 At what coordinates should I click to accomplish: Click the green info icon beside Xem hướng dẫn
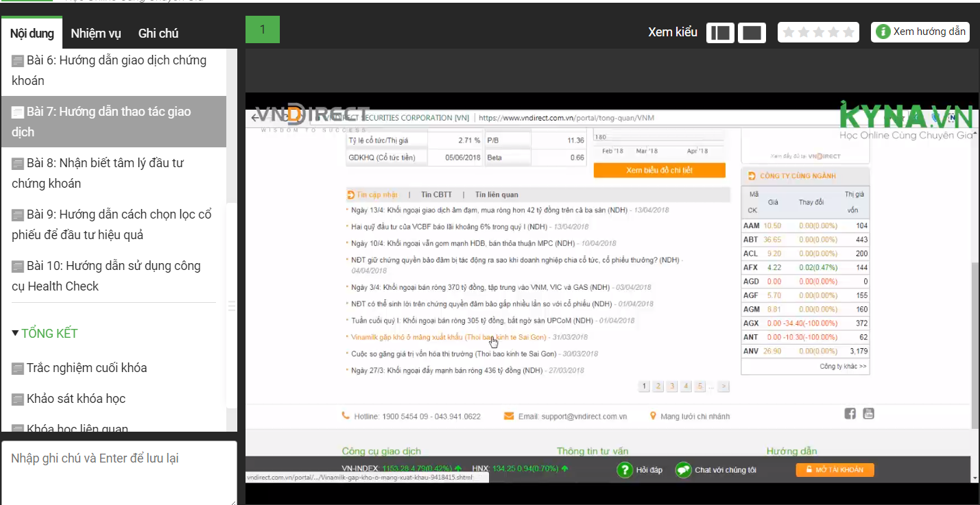(883, 32)
